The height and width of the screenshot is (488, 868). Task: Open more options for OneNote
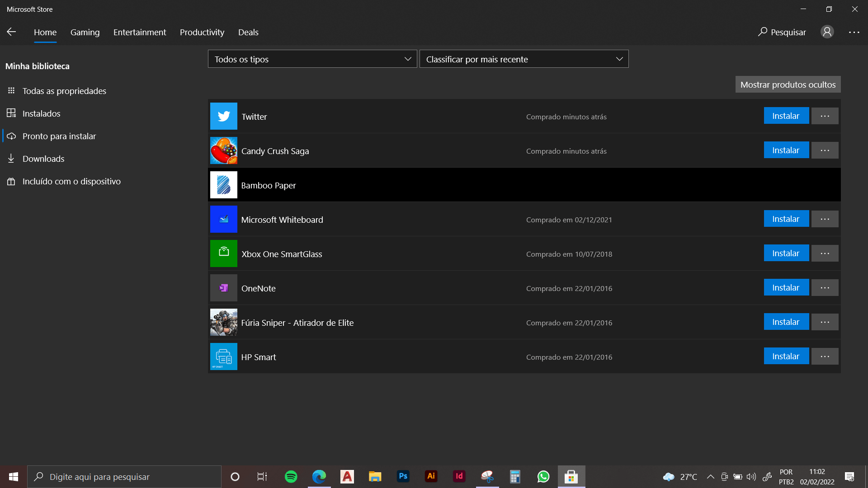click(x=825, y=287)
